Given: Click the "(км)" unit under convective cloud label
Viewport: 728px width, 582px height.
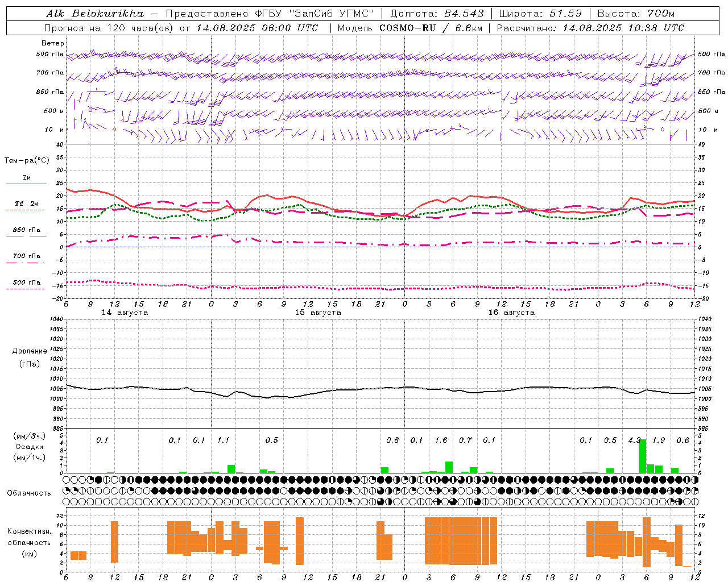Looking at the screenshot, I should [29, 554].
